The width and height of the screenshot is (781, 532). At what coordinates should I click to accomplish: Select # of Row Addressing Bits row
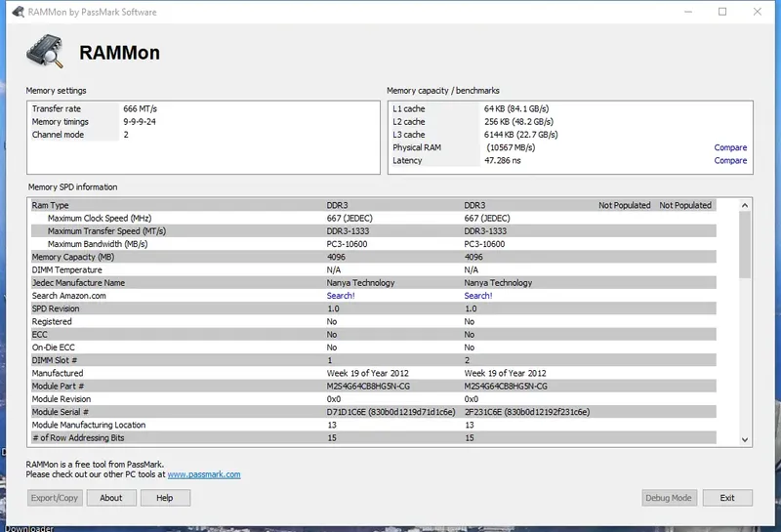[x=374, y=438]
